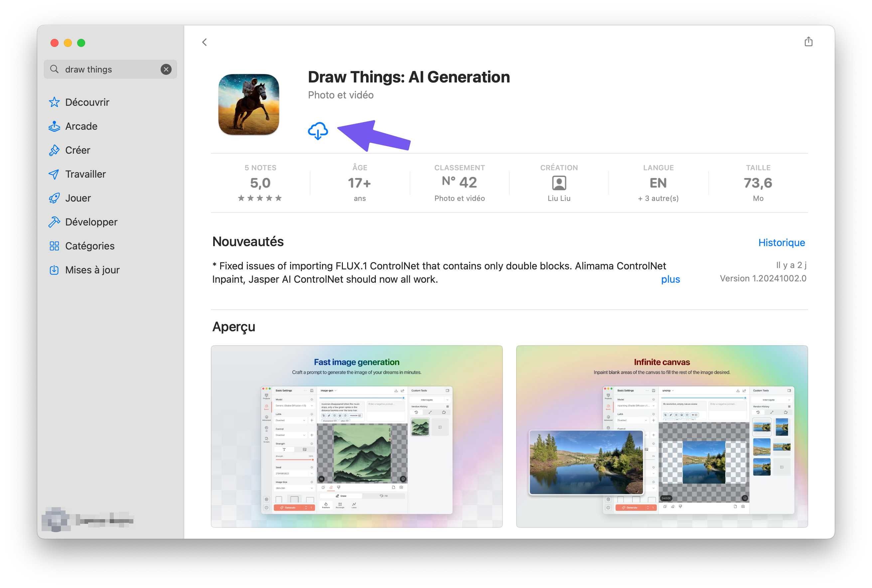
Task: Open the Travailler section
Action: click(x=85, y=174)
